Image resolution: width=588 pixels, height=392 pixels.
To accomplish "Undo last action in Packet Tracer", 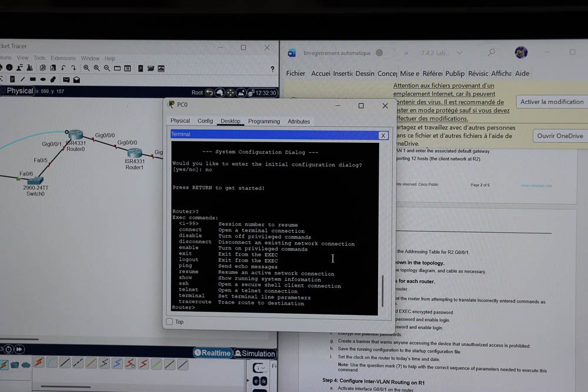I will tap(64, 68).
